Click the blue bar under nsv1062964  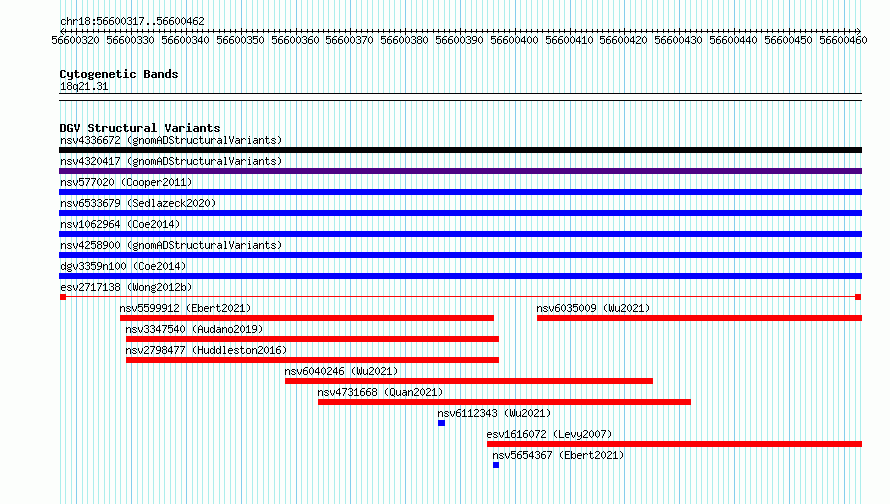pos(460,234)
